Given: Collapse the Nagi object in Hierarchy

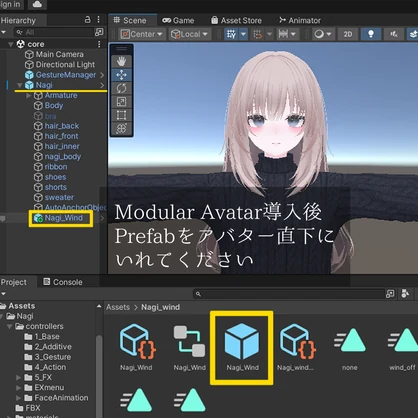Looking at the screenshot, I should pos(20,85).
